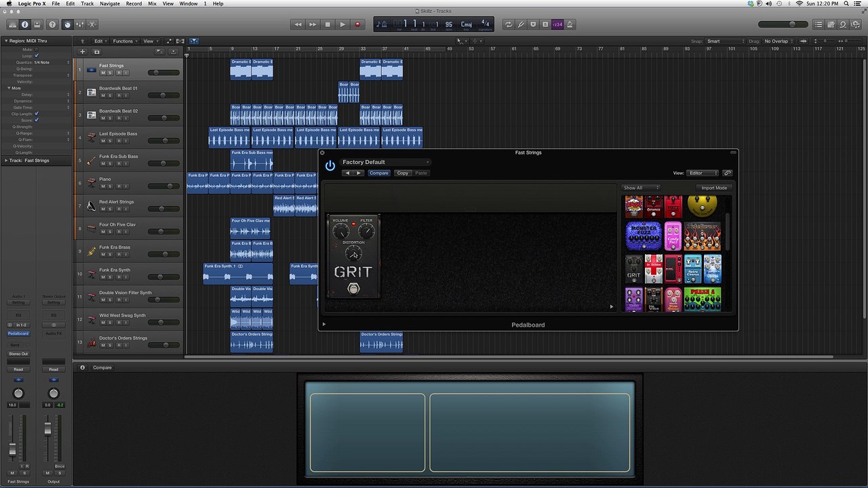The width and height of the screenshot is (868, 488).
Task: Mute the Funk Era Brass track
Action: [103, 254]
